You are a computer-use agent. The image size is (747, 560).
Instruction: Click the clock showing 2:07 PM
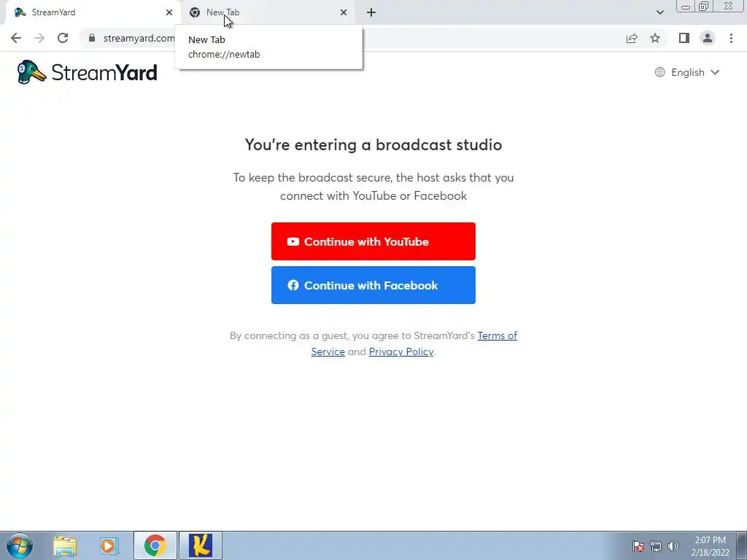pos(710,546)
